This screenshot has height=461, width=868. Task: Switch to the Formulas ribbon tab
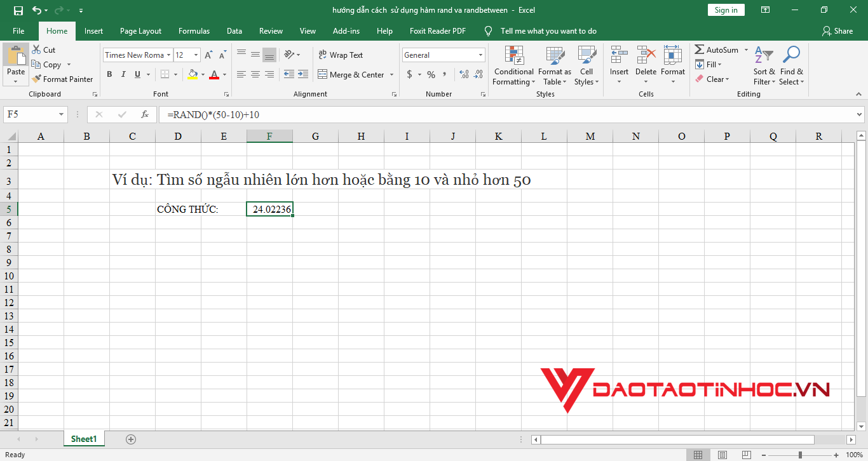tap(194, 30)
